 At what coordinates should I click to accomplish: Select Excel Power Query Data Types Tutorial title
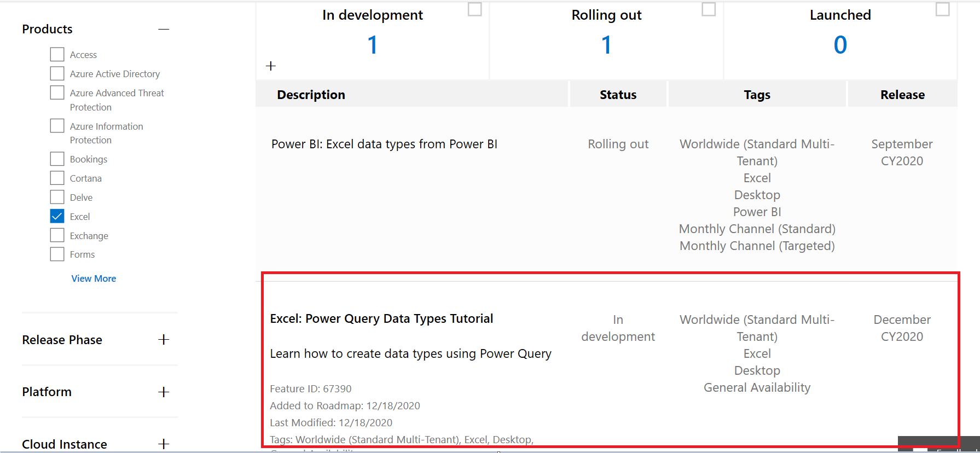381,318
